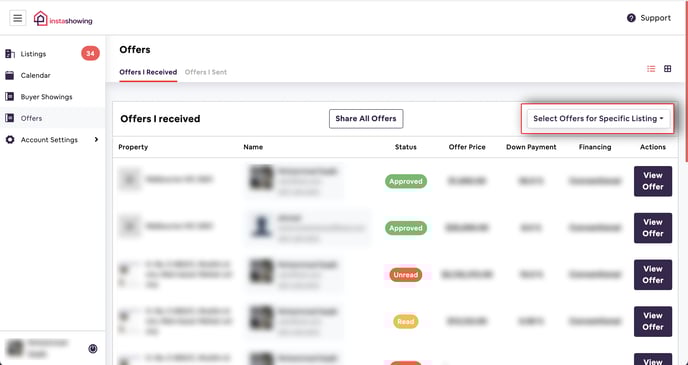688x365 pixels.
Task: Click the Status column header
Action: (x=406, y=147)
